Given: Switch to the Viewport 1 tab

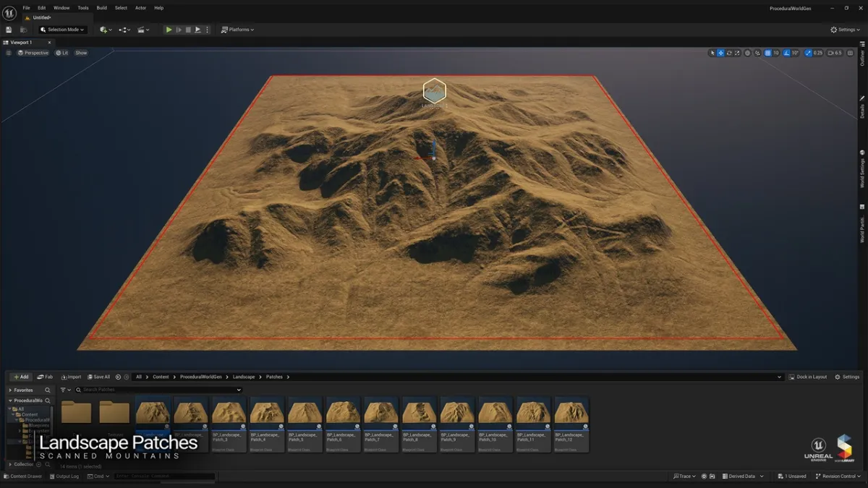Looking at the screenshot, I should click(x=23, y=43).
